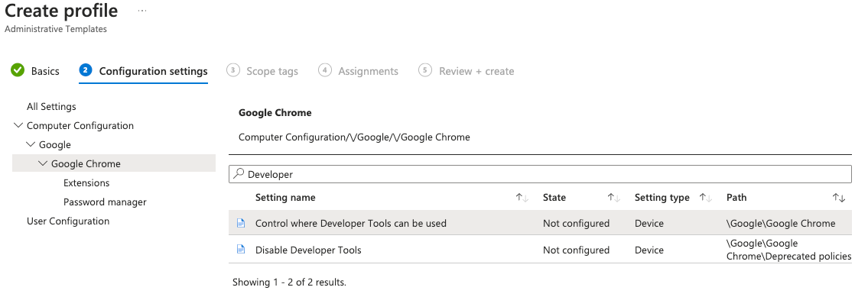Image resolution: width=868 pixels, height=297 pixels.
Task: Click the Computer Configuration breadcrumb path text
Action: (354, 137)
